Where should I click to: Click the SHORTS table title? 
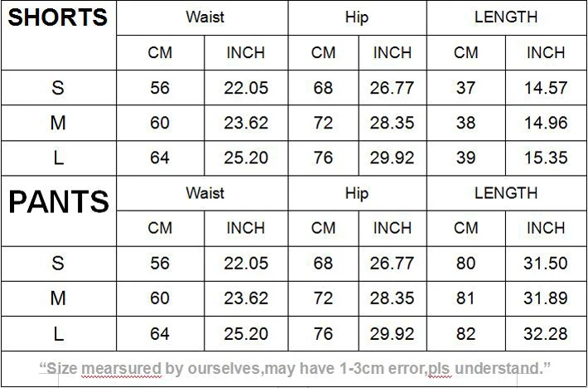(x=58, y=17)
